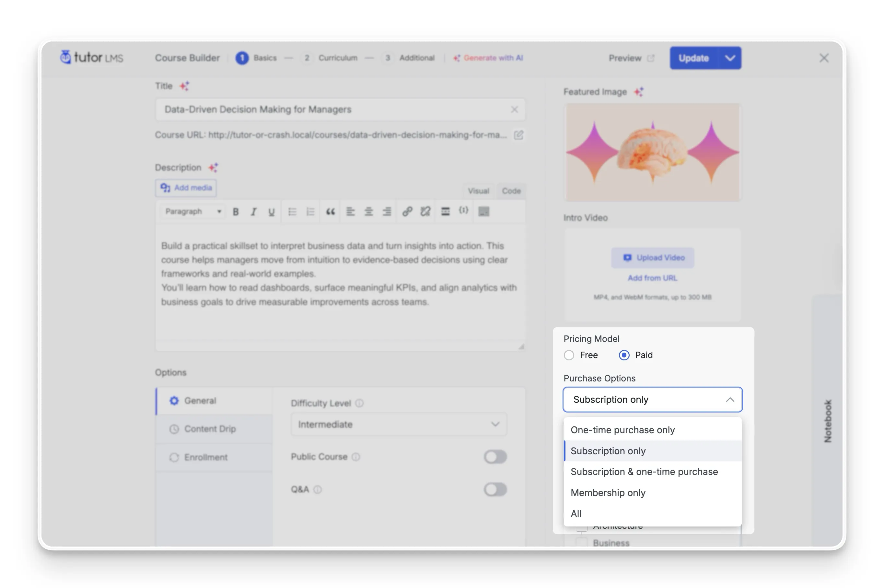
Task: Click the Italic formatting icon
Action: (254, 212)
